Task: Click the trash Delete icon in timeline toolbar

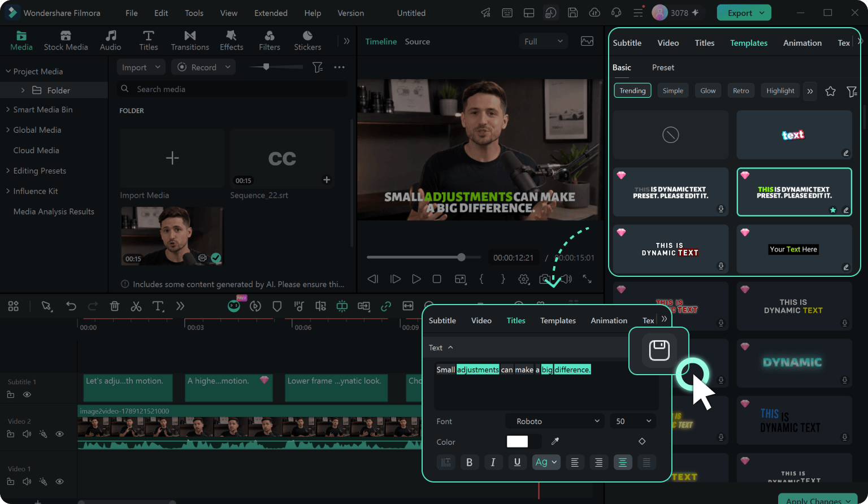Action: [x=115, y=306]
